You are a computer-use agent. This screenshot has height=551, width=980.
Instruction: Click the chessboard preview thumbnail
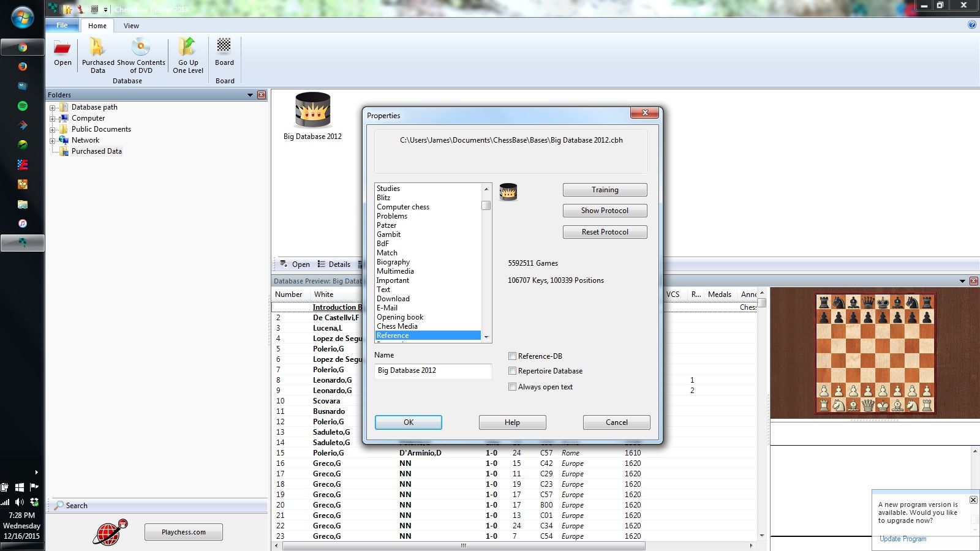click(x=875, y=353)
